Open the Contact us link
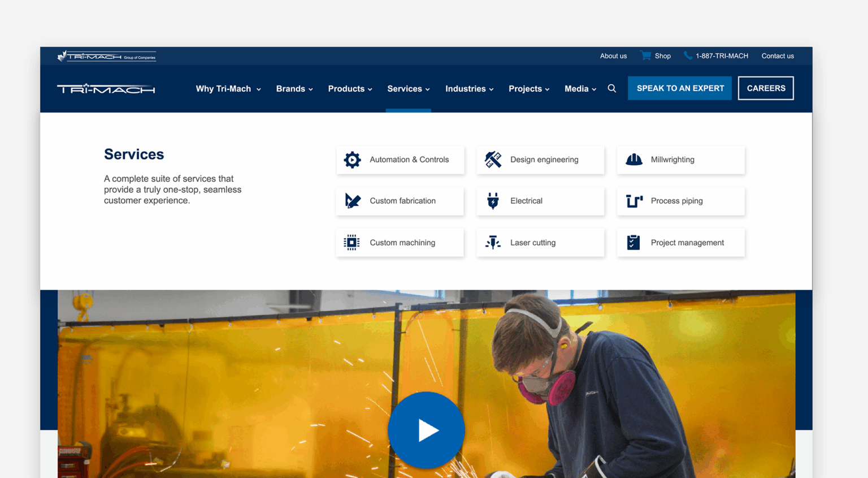This screenshot has height=478, width=868. [x=777, y=56]
